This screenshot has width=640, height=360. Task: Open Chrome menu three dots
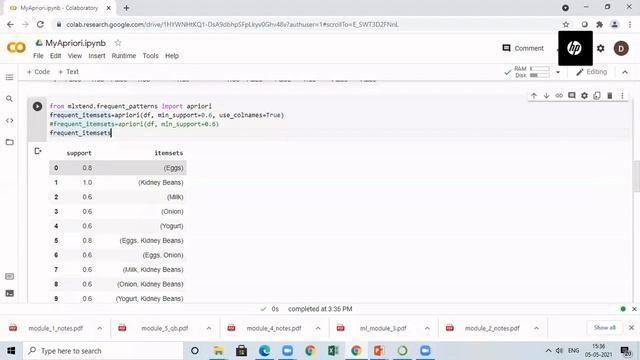[x=630, y=24]
